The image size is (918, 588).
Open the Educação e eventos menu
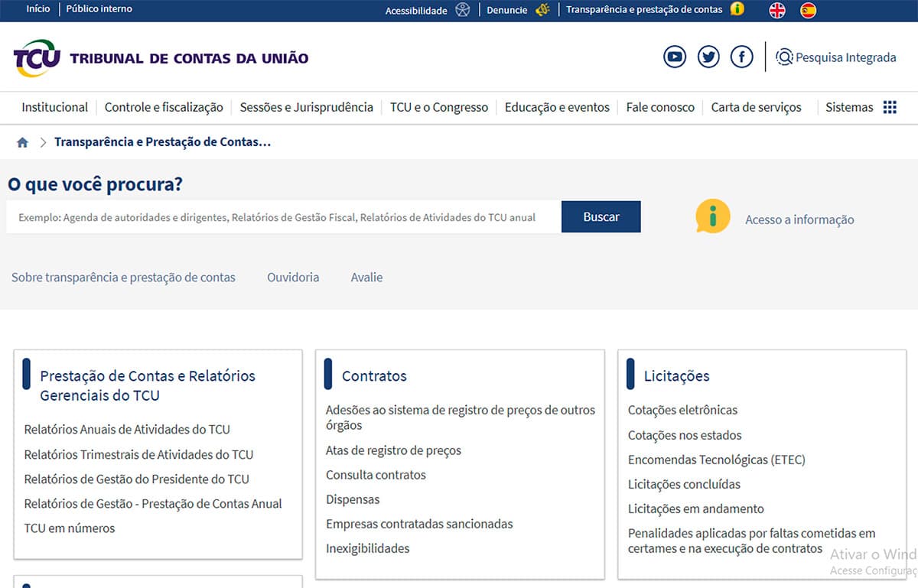coord(556,108)
